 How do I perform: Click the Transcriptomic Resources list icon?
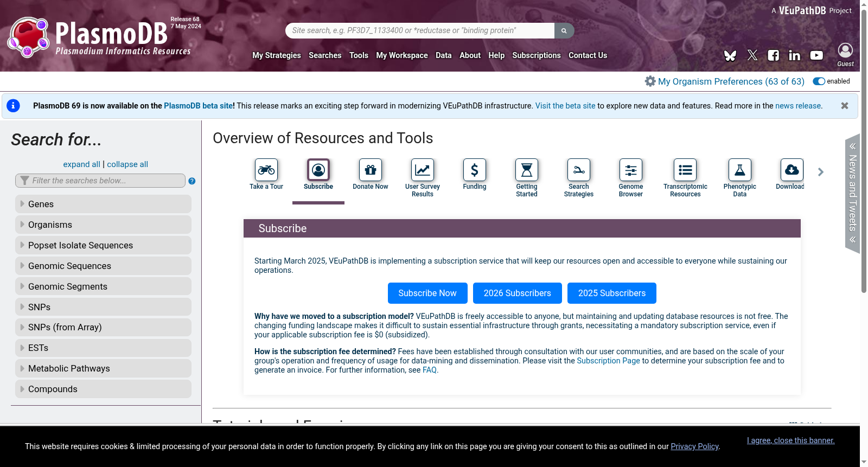coord(685,170)
